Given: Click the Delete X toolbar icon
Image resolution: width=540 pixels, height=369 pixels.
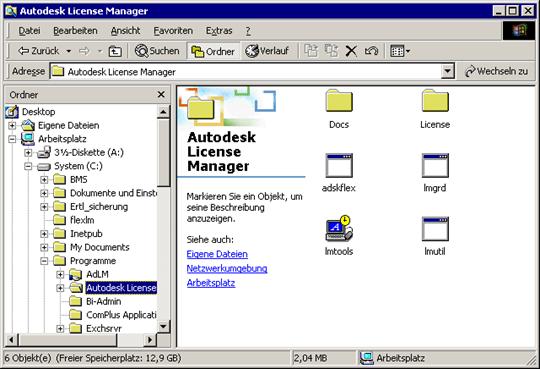Looking at the screenshot, I should (x=351, y=51).
